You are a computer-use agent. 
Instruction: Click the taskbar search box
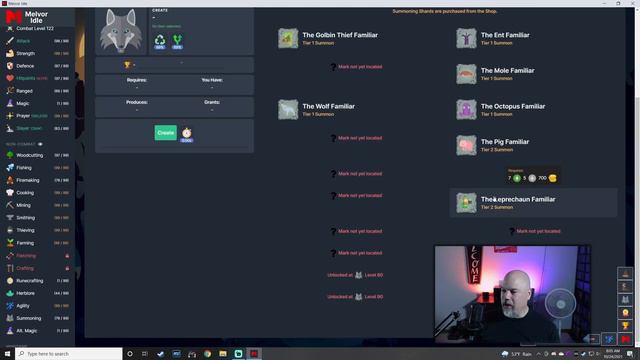[x=69, y=354]
